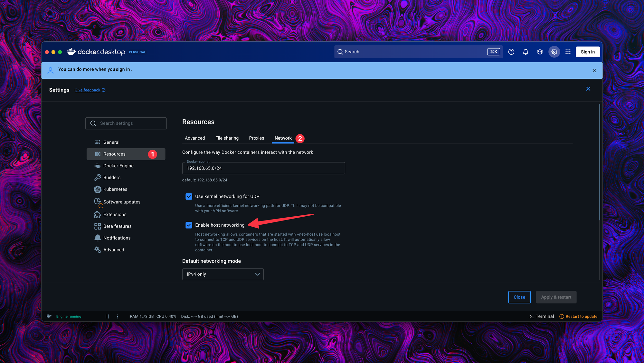Toggle Use kernel networking for UDP
This screenshot has height=363, width=644.
(x=189, y=196)
